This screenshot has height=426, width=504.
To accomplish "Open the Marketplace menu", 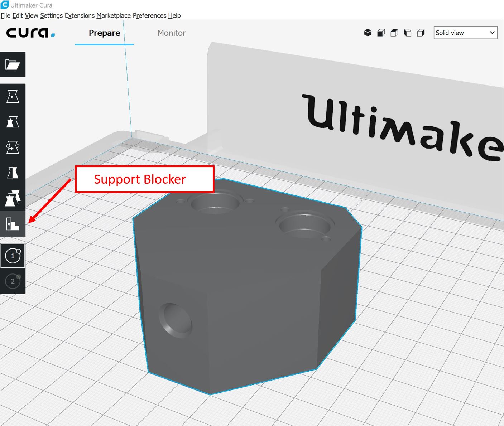I will click(113, 15).
